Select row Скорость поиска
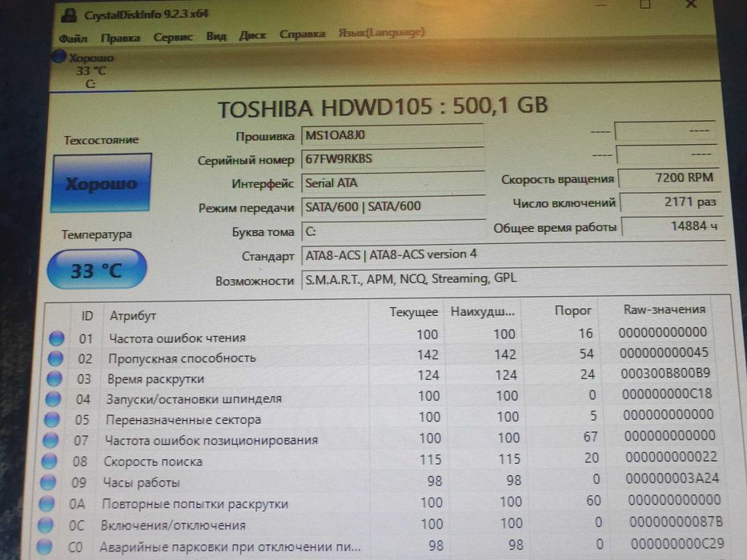The width and height of the screenshot is (747, 560). 381,459
